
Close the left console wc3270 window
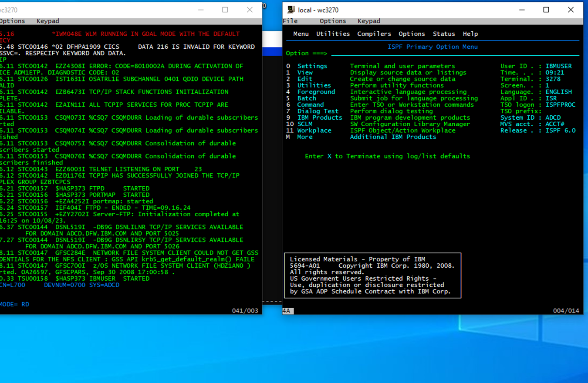pyautogui.click(x=250, y=10)
